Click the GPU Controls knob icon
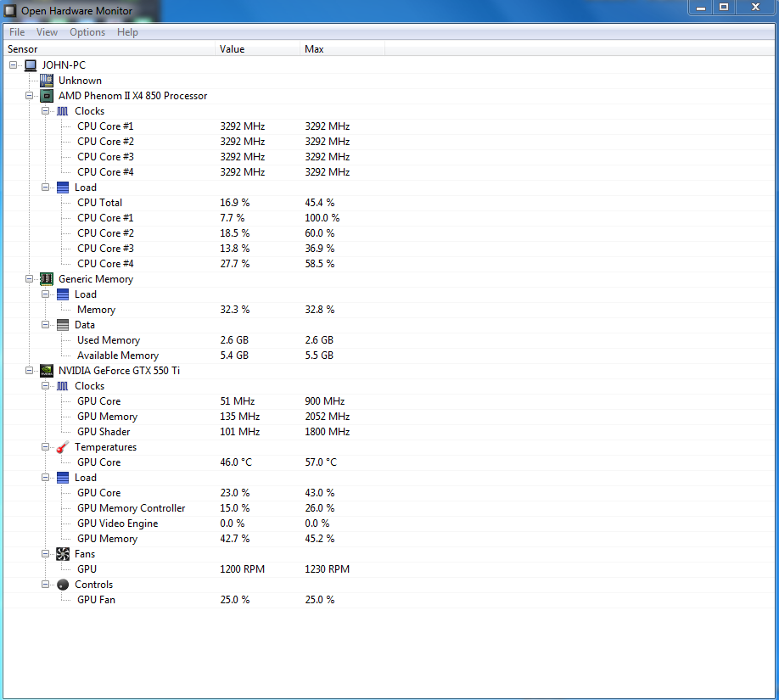Viewport: 779px width, 700px height. point(63,585)
